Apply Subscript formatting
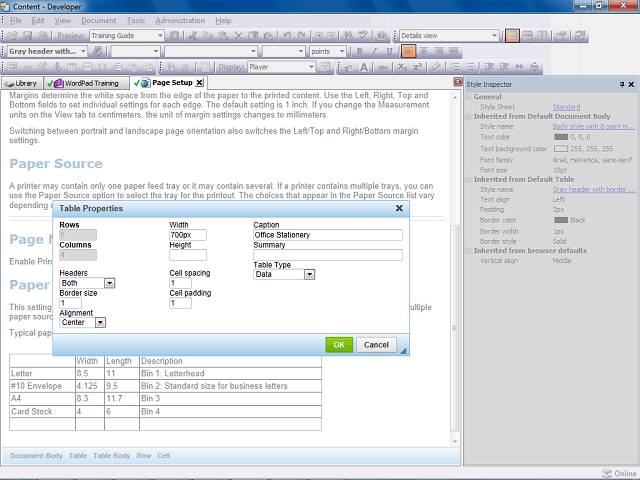Image resolution: width=640 pixels, height=480 pixels. pos(402,67)
